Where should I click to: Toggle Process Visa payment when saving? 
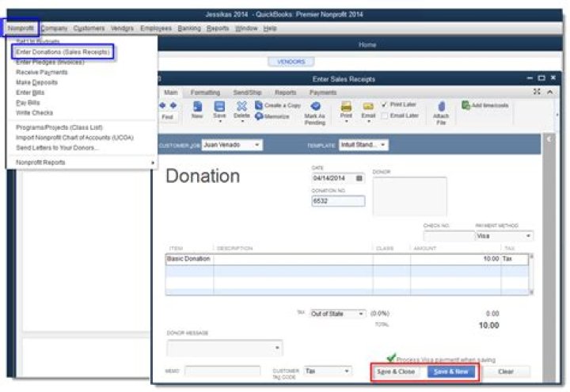click(x=391, y=359)
